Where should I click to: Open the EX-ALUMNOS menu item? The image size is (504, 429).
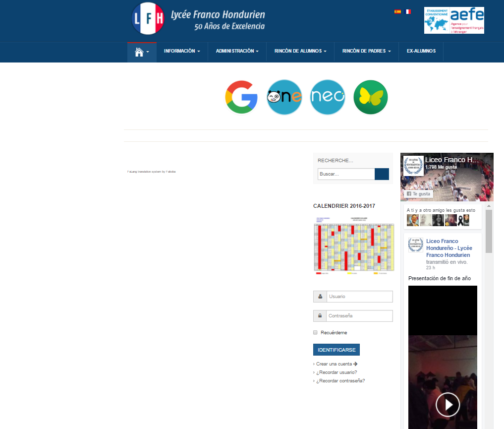[421, 51]
